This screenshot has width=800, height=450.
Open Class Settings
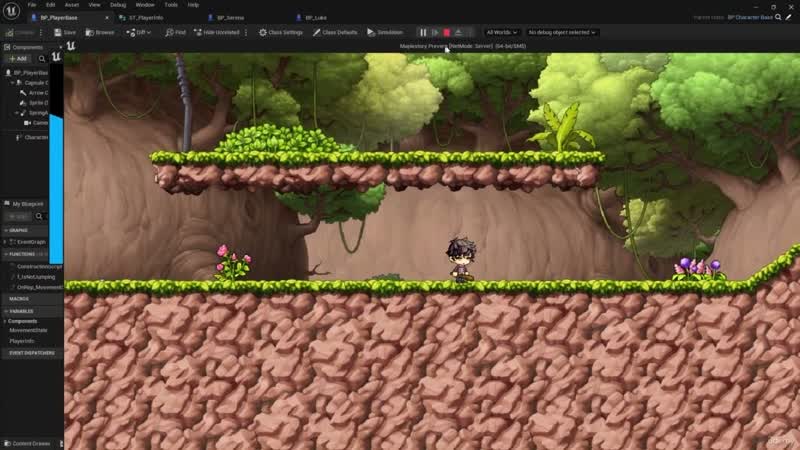281,32
